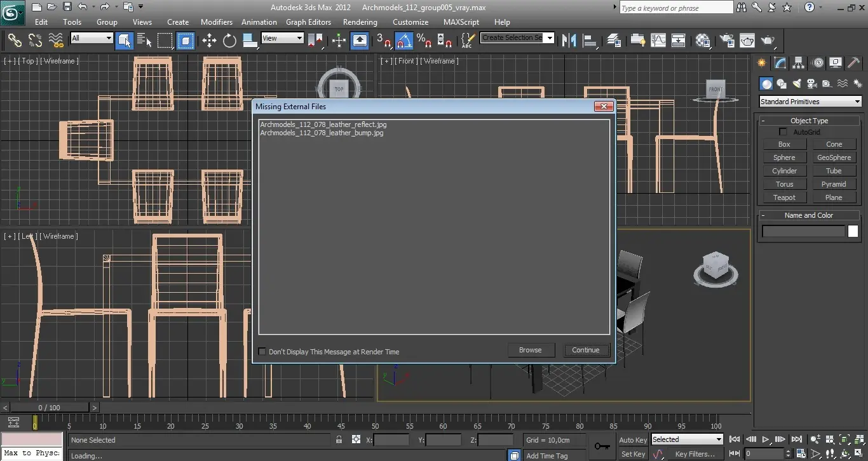Open the Rendering menu
Image resolution: width=868 pixels, height=461 pixels.
click(360, 22)
